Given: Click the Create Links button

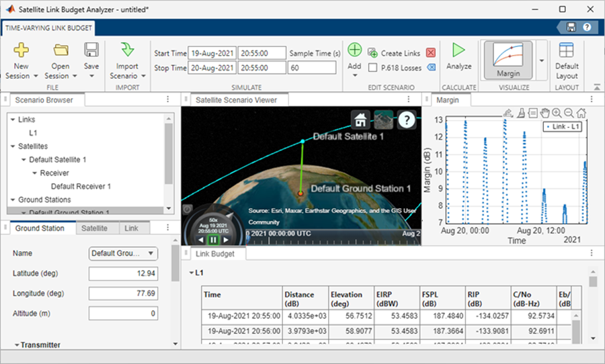Looking at the screenshot, I should pyautogui.click(x=393, y=53).
